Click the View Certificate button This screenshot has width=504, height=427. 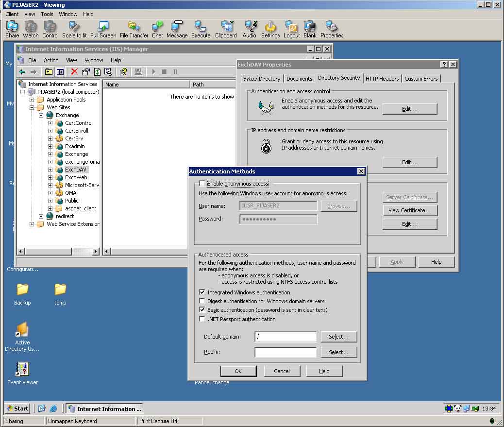point(409,210)
